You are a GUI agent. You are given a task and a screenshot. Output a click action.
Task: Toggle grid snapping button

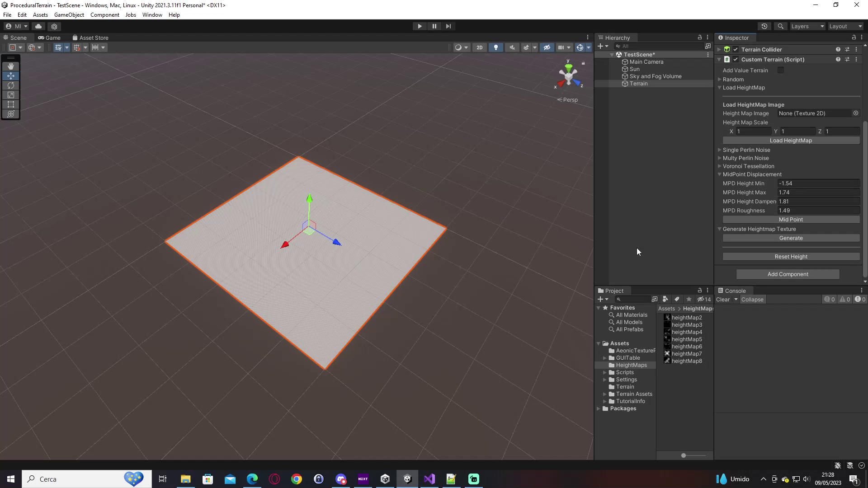76,47
